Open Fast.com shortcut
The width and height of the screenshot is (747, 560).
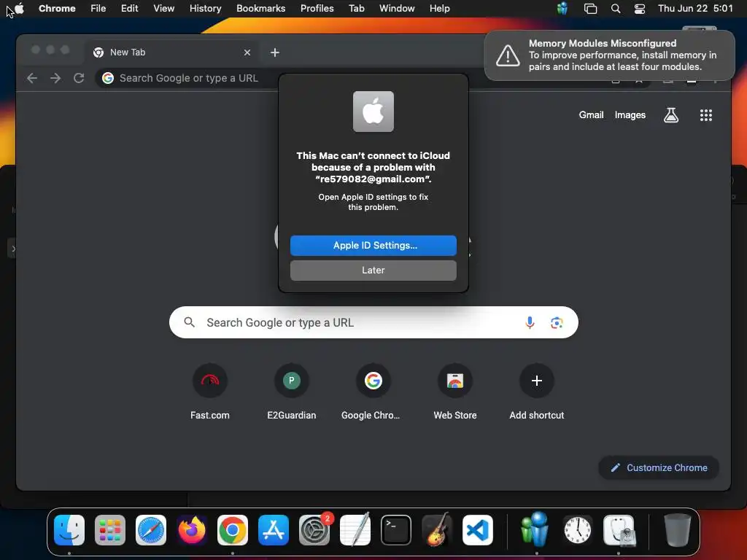pos(209,392)
